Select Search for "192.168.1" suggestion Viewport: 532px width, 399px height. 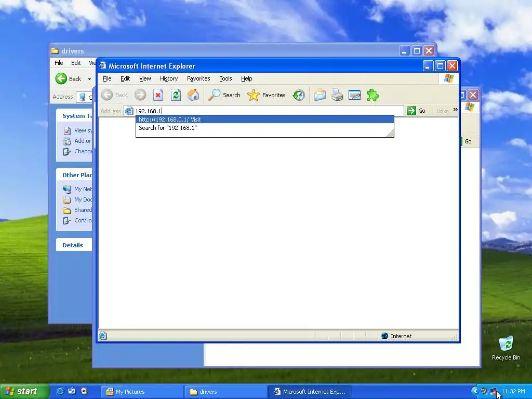264,128
